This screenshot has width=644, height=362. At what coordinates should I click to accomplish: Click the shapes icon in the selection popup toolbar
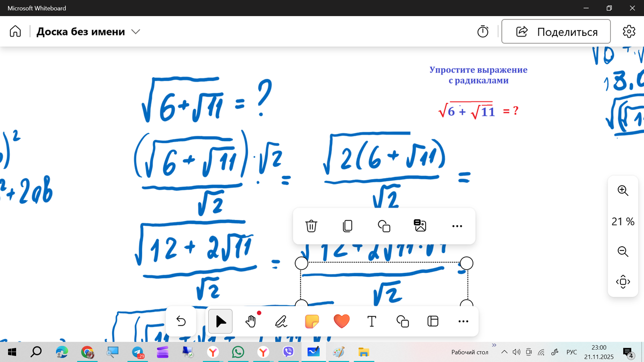click(384, 226)
